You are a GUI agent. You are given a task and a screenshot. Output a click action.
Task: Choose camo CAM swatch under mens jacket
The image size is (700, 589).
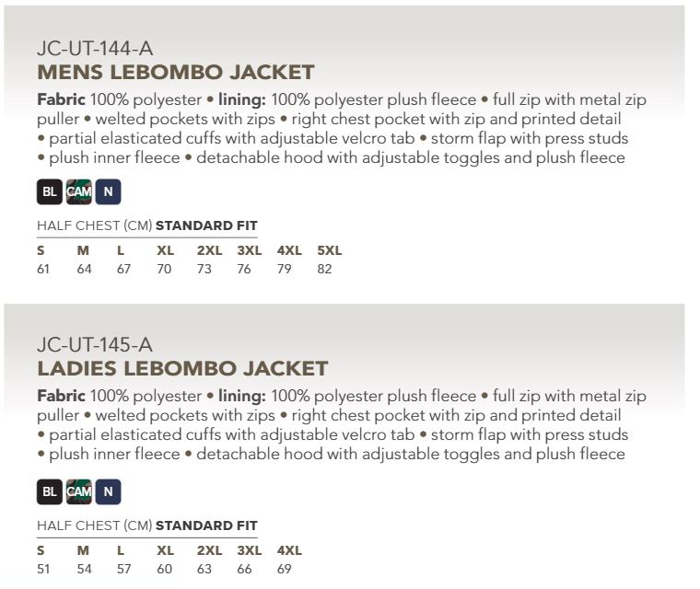pyautogui.click(x=78, y=194)
